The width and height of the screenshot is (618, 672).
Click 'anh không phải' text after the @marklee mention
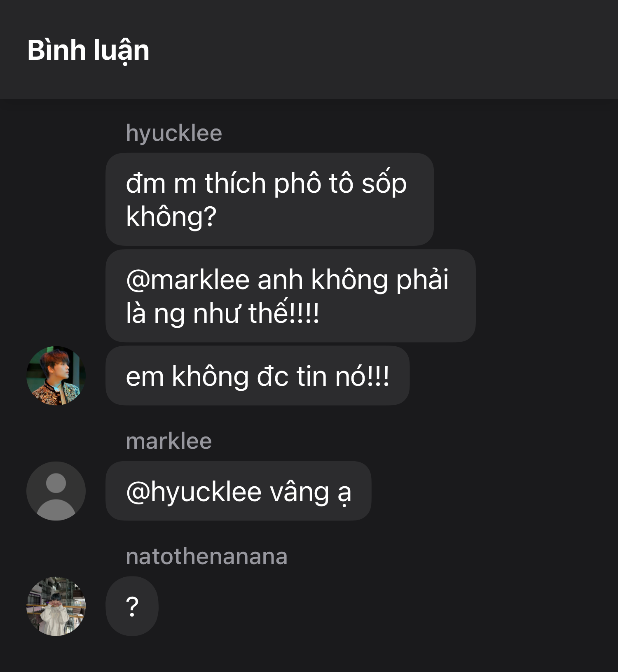pos(353,280)
